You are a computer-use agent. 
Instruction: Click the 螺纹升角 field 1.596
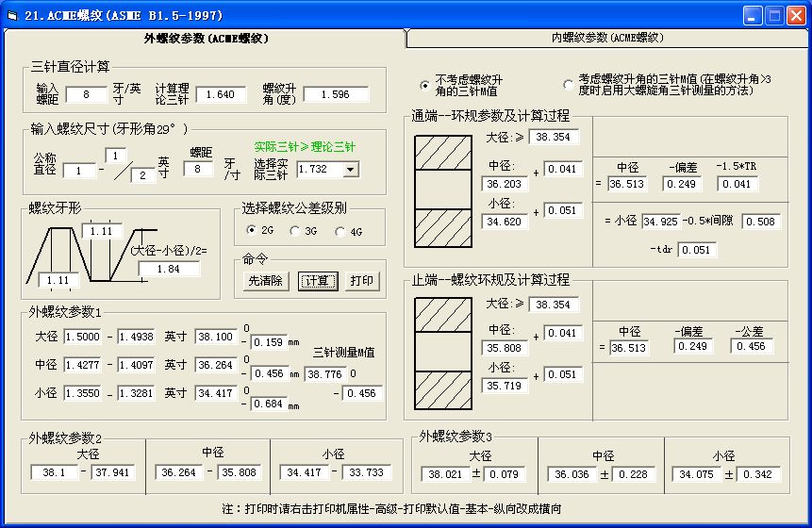pyautogui.click(x=336, y=94)
